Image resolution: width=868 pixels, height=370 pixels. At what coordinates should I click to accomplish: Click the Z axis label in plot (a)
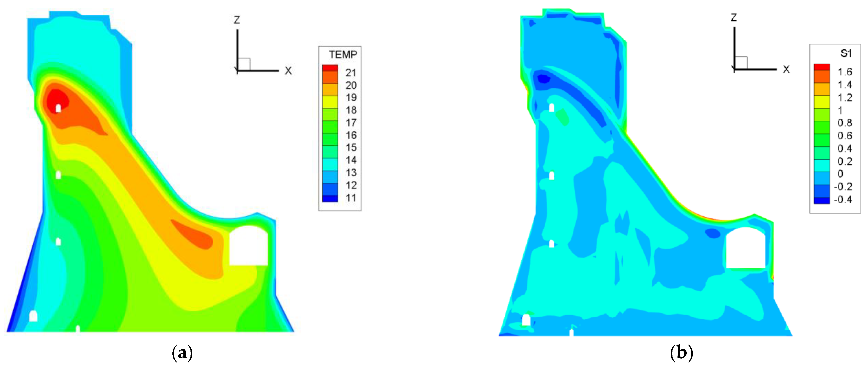pos(237,20)
